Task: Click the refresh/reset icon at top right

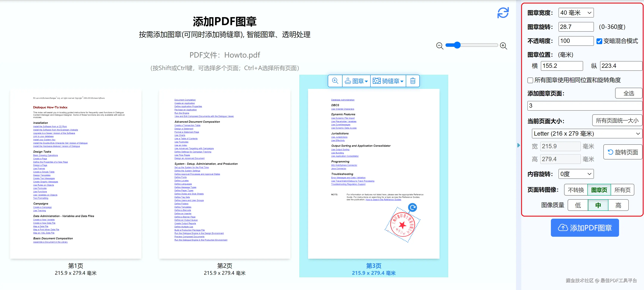Action: 503,13
